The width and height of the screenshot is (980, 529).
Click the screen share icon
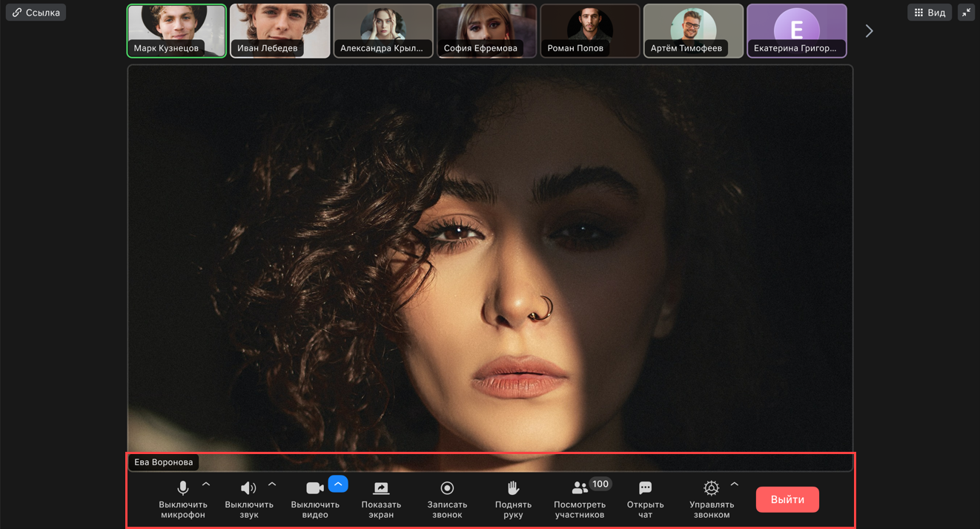coord(381,488)
